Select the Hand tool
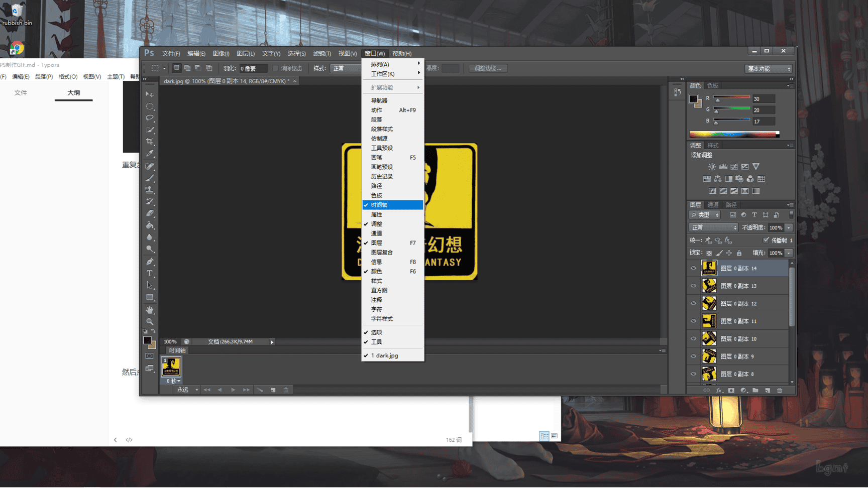The width and height of the screenshot is (868, 488). (150, 310)
